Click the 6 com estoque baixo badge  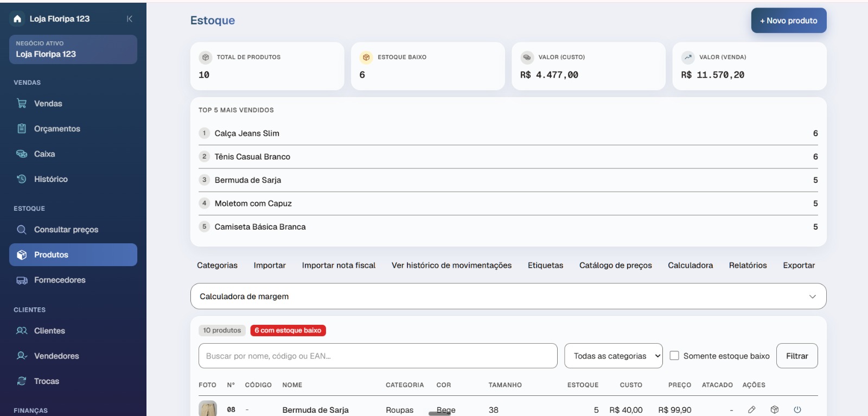[x=288, y=330]
